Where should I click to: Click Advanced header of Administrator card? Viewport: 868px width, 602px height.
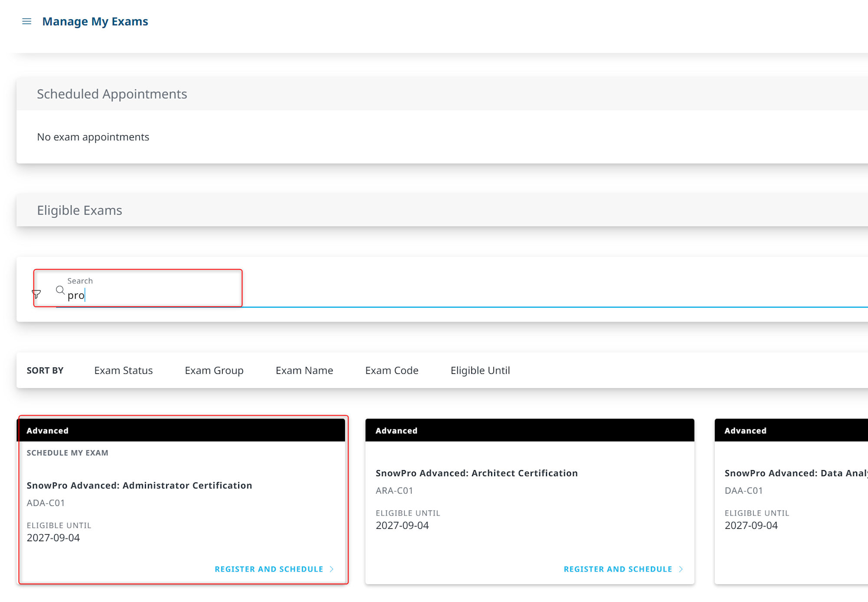tap(181, 431)
